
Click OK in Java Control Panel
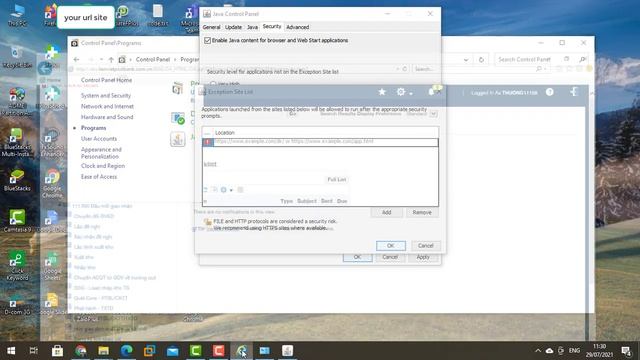(x=357, y=257)
